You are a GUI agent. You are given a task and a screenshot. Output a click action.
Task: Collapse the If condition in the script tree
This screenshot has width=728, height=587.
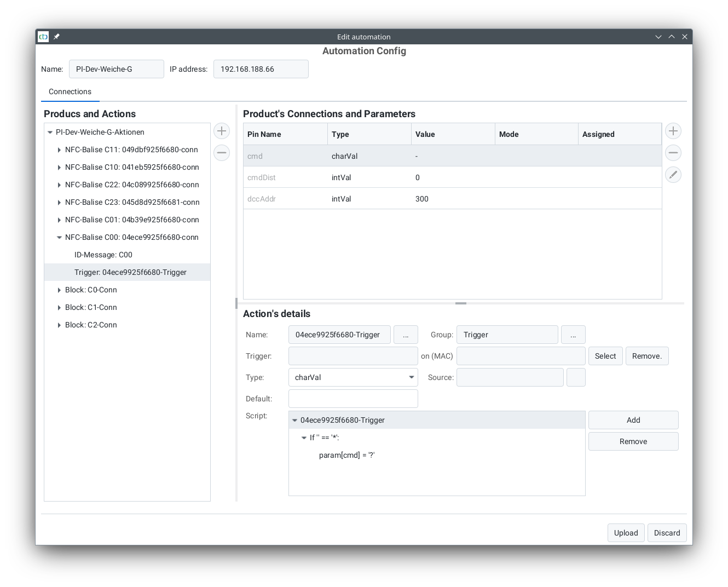(304, 438)
